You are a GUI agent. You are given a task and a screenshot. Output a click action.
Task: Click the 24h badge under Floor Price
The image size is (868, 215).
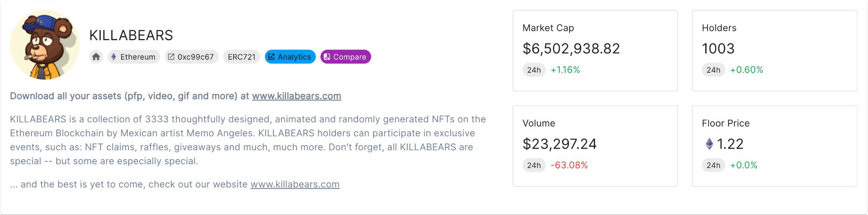pos(713,165)
